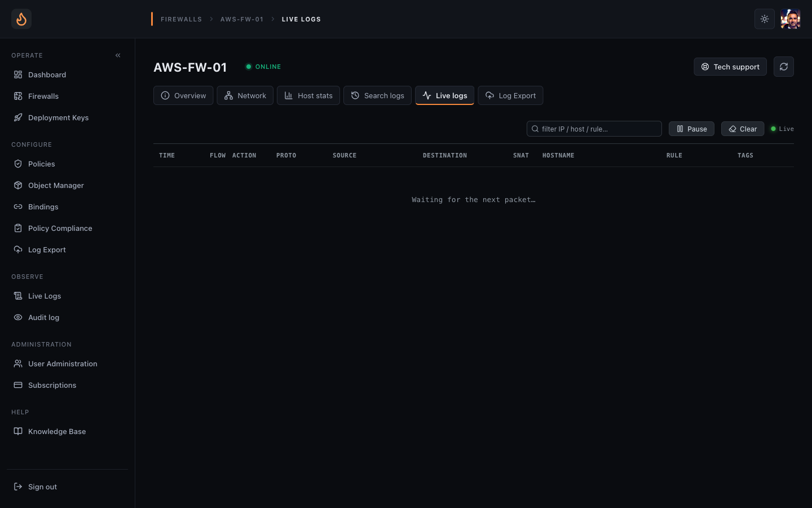
Task: Click the refresh icon button
Action: coord(784,67)
